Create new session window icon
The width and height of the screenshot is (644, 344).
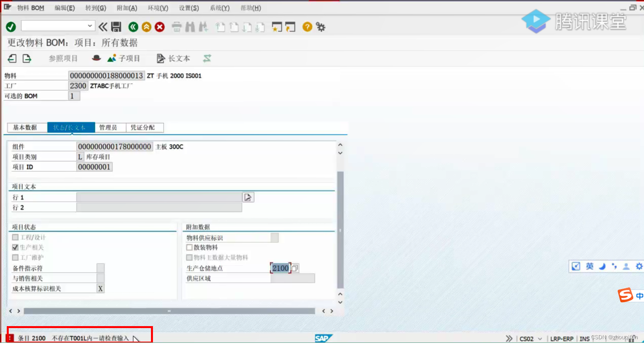pos(277,27)
